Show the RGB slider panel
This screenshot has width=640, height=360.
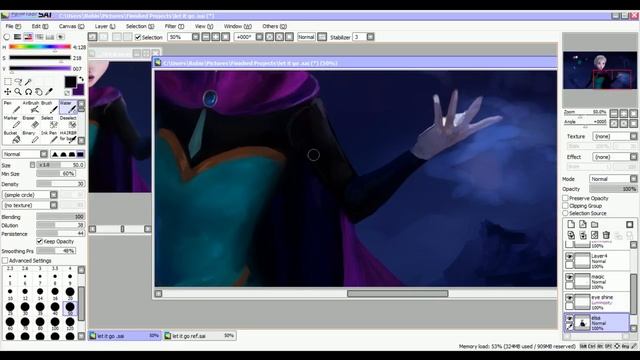coord(18,37)
